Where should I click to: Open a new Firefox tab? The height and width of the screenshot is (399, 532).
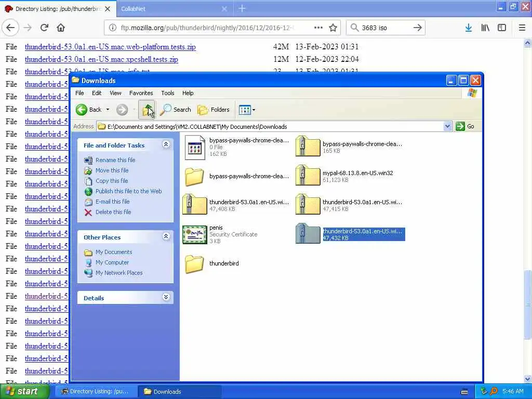pyautogui.click(x=242, y=8)
